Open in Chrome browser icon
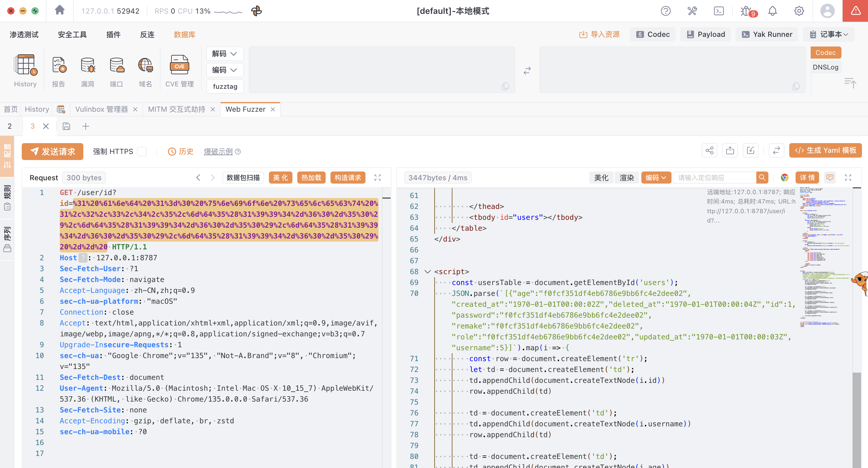The height and width of the screenshot is (468, 868). point(784,178)
